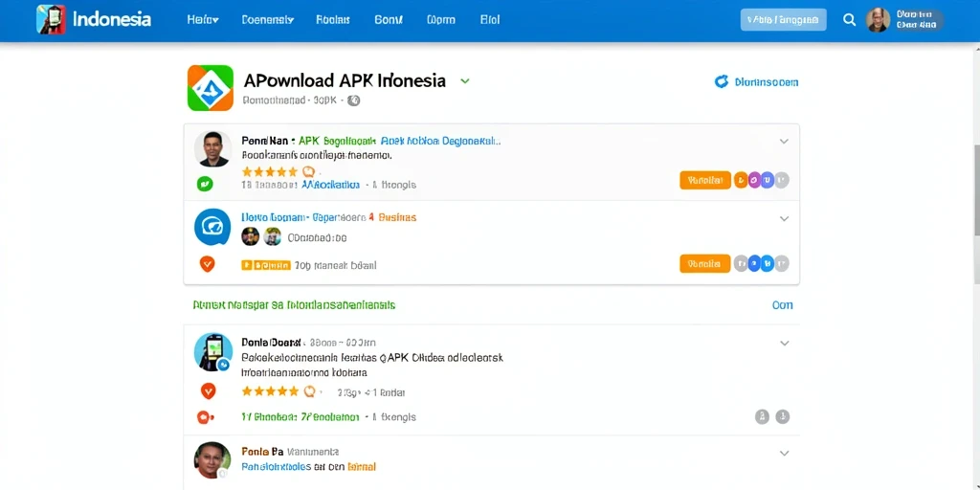The width and height of the screenshot is (980, 490).
Task: Expand the Donla Doaral row chevron
Action: pos(784,344)
